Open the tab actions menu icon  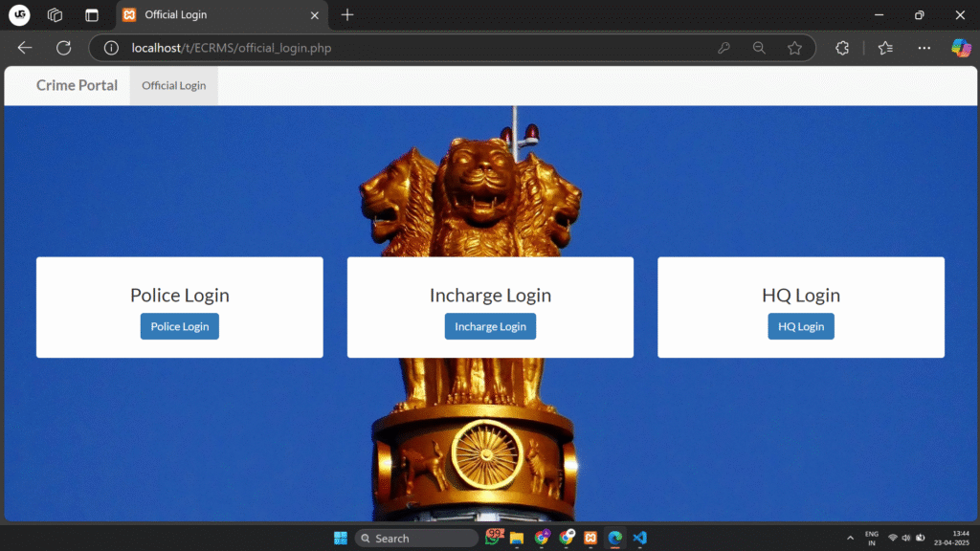tap(92, 15)
